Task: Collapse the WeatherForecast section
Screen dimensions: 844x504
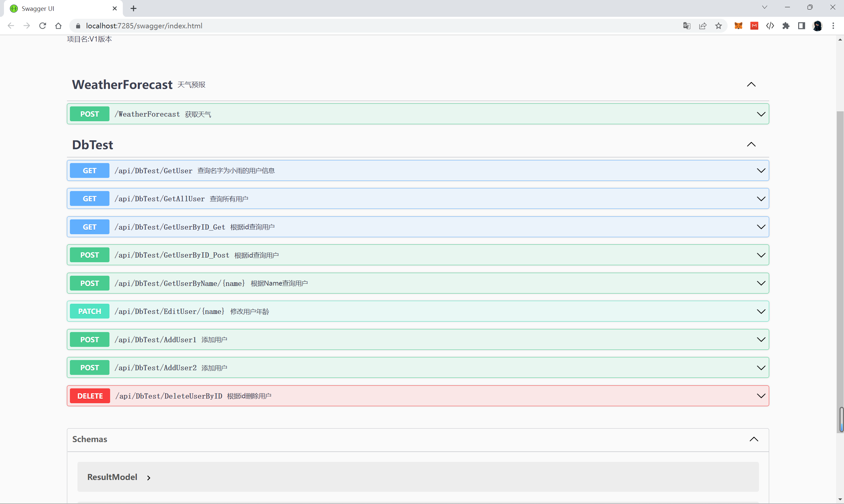Action: (x=751, y=85)
